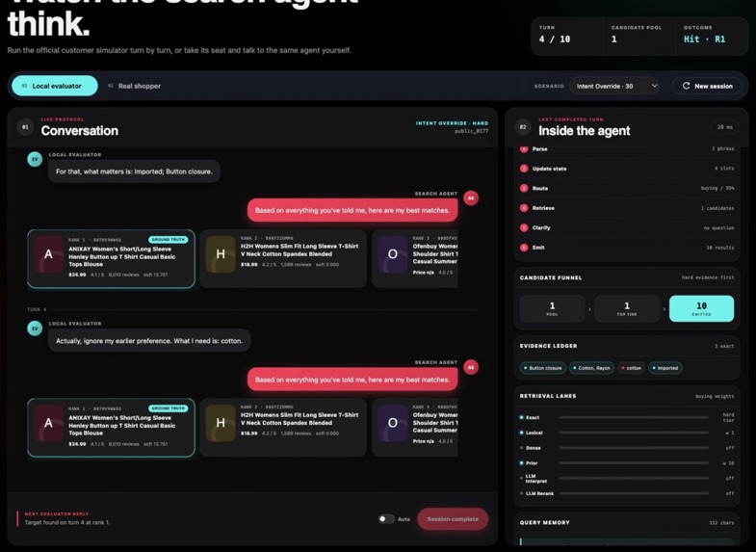This screenshot has width=756, height=552.
Task: Open the ANIXAY card thumbnail below the Turn 4 divider
Action: tap(48, 423)
